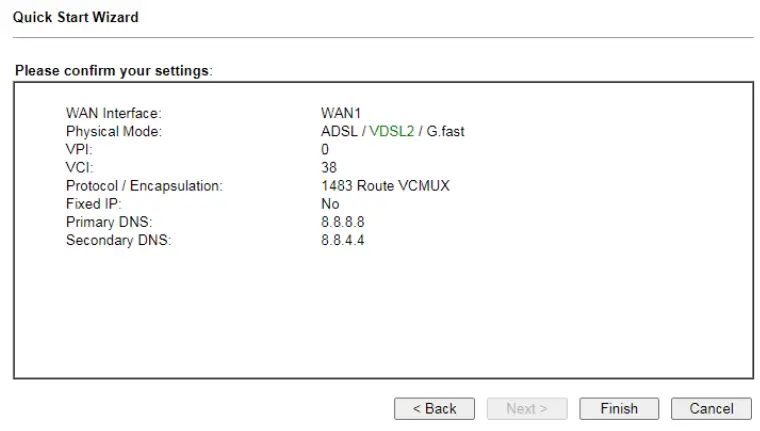This screenshot has width=760, height=431.
Task: Cancel the Quick Start Wizard
Action: [x=711, y=408]
